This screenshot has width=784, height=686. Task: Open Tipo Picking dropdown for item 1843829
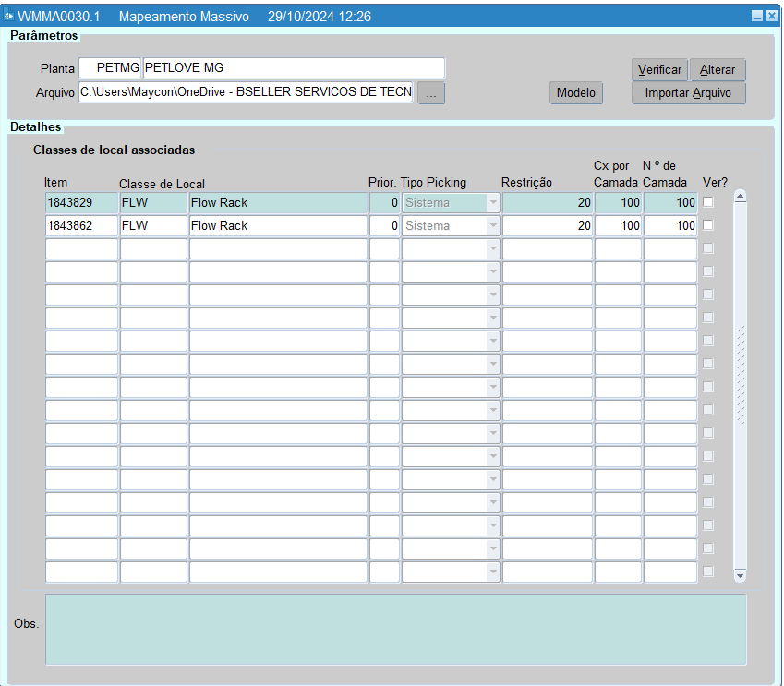pos(492,203)
